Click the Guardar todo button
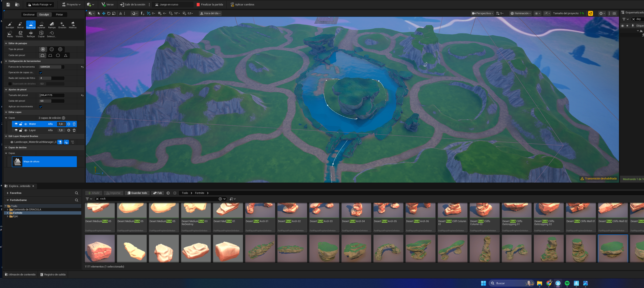The width and height of the screenshot is (644, 288). point(137,193)
